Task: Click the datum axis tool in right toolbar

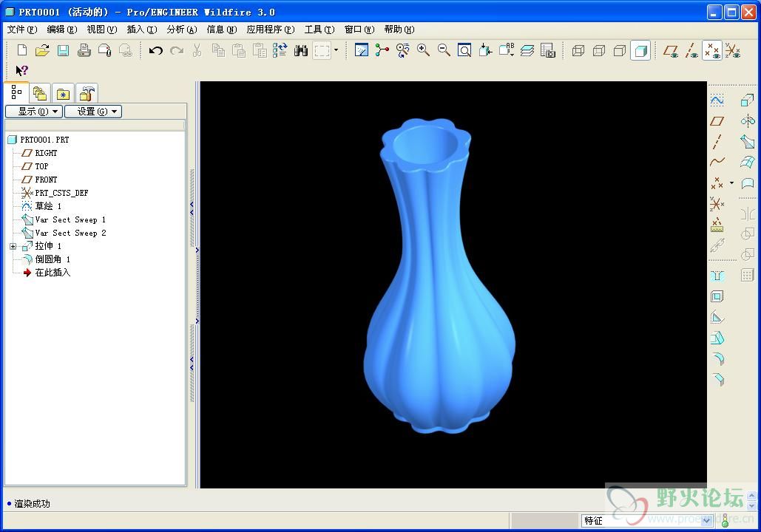Action: click(717, 142)
